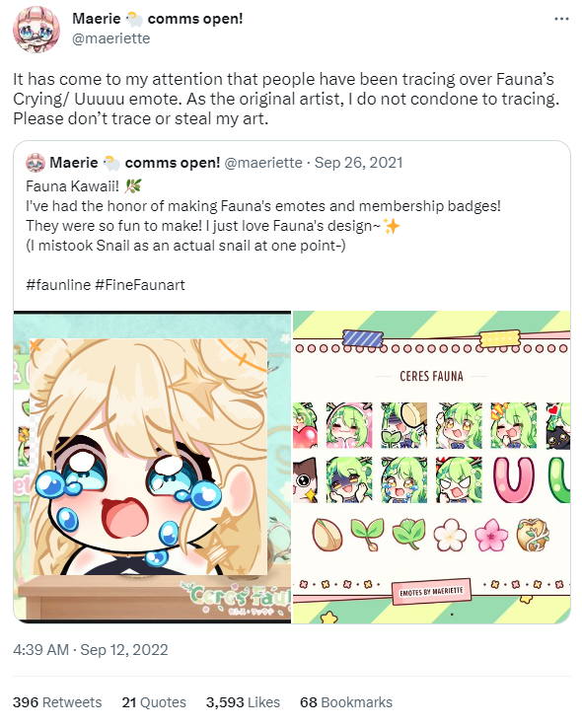
Task: Open the #faunline hashtag
Action: [x=58, y=285]
